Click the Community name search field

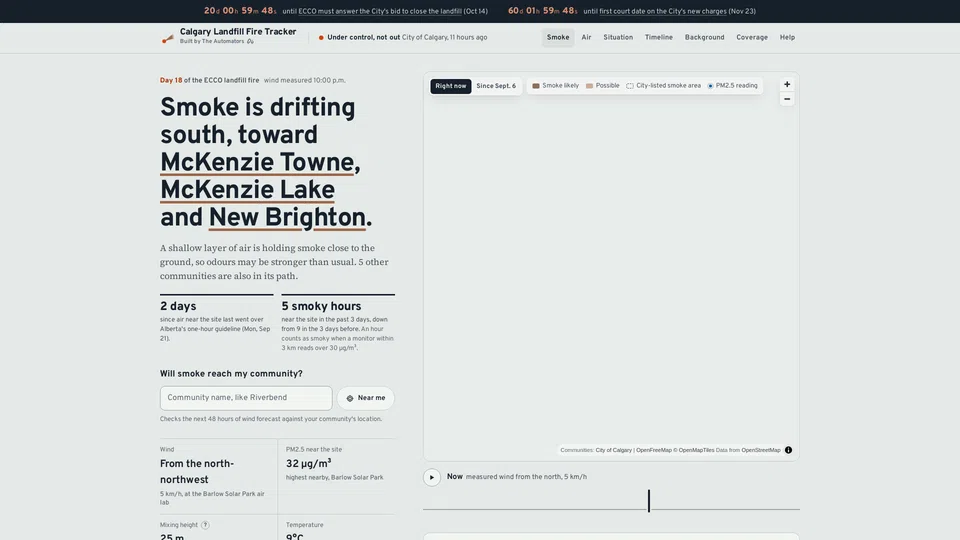(x=246, y=398)
